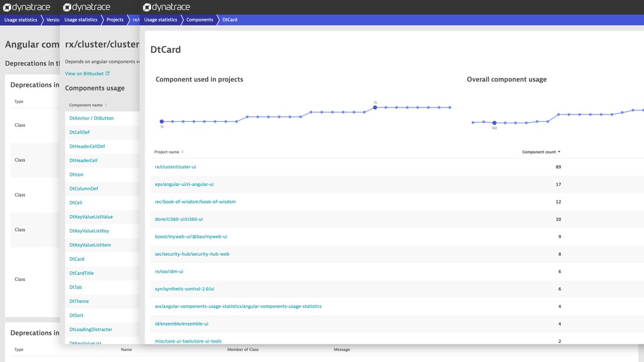The image size is (644, 362).
Task: Open the misc/core-ui-tools/core-ui-tools project link
Action: point(188,341)
